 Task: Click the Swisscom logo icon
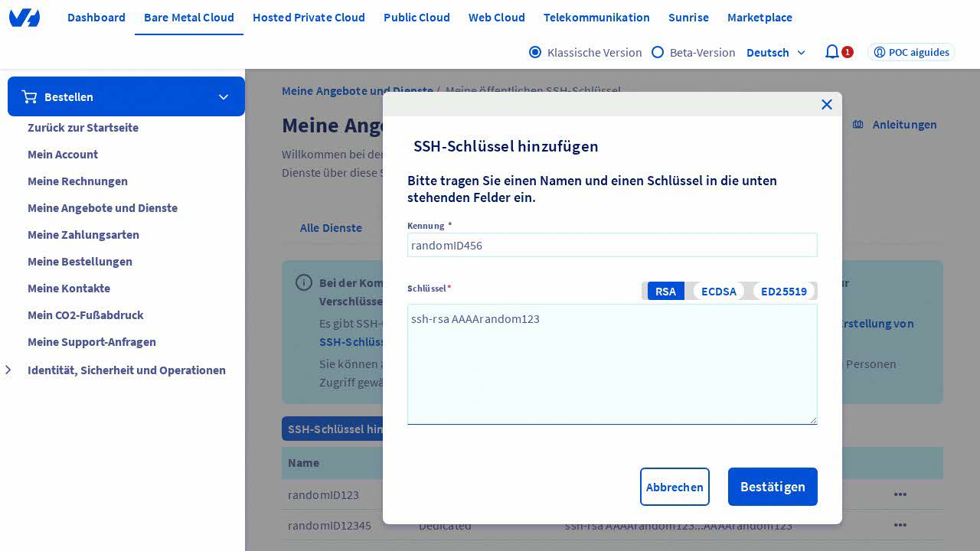24,18
